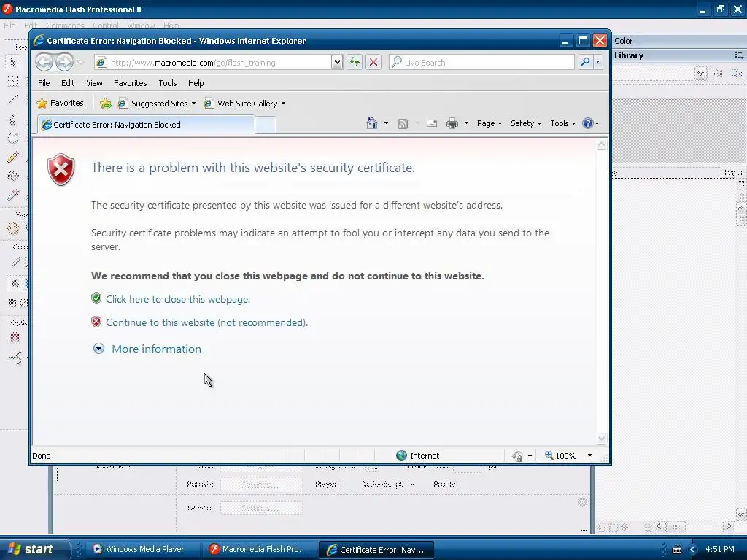
Task: Select the Flash Hand tool
Action: pyautogui.click(x=13, y=228)
